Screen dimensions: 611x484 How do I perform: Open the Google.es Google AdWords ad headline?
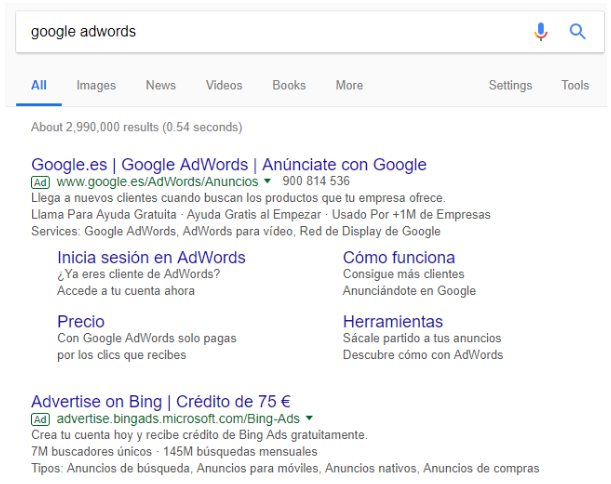tap(229, 164)
